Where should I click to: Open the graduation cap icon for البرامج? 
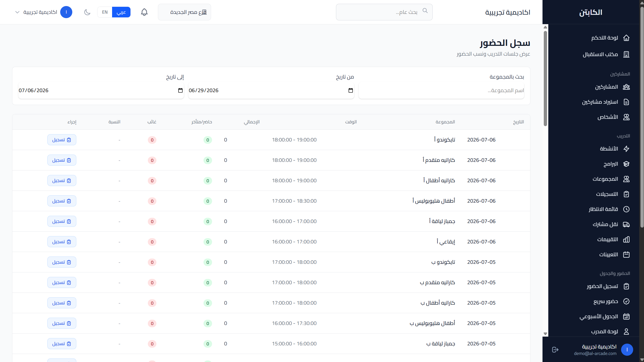tap(626, 164)
